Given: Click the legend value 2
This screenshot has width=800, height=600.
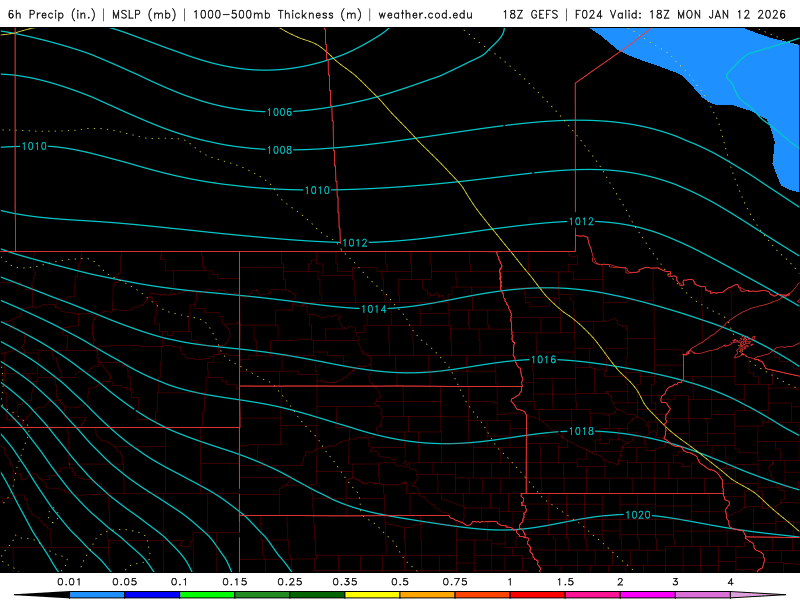Looking at the screenshot, I should [620, 582].
